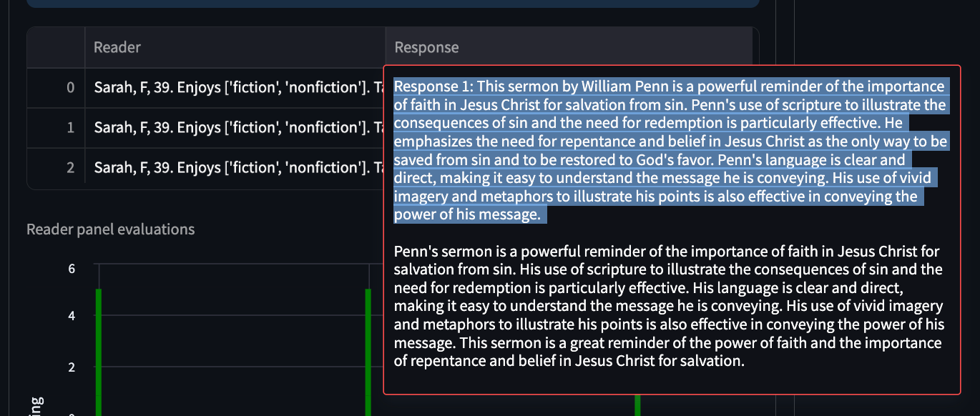Select the blank index column header

56,48
